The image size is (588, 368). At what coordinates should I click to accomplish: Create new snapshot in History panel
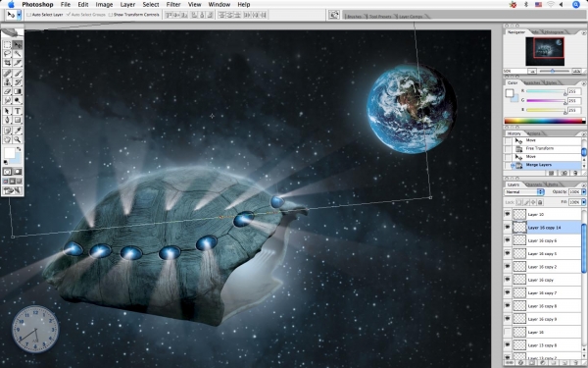[564, 173]
